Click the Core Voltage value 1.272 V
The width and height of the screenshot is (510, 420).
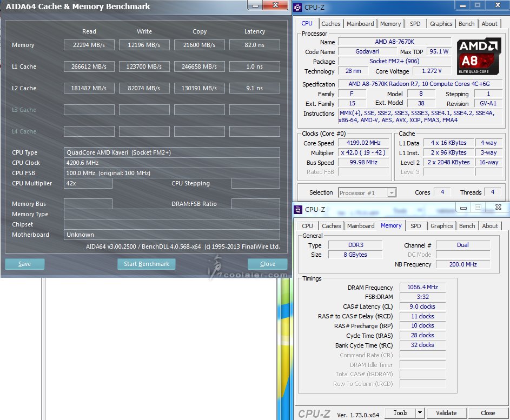coord(432,71)
